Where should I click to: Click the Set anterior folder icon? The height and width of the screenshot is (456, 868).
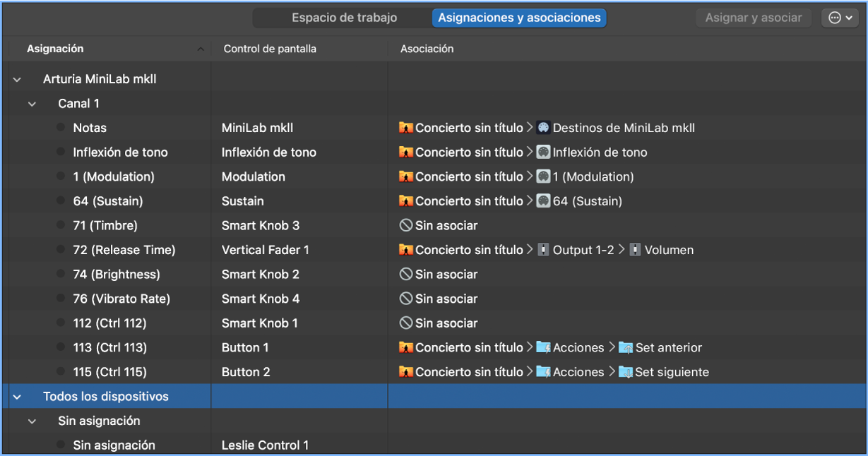click(x=626, y=347)
